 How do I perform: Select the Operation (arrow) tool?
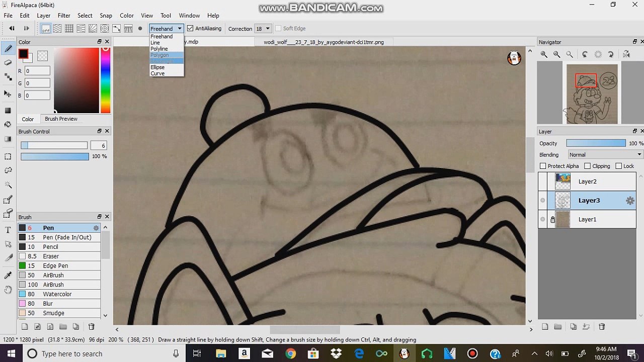[x=8, y=244]
